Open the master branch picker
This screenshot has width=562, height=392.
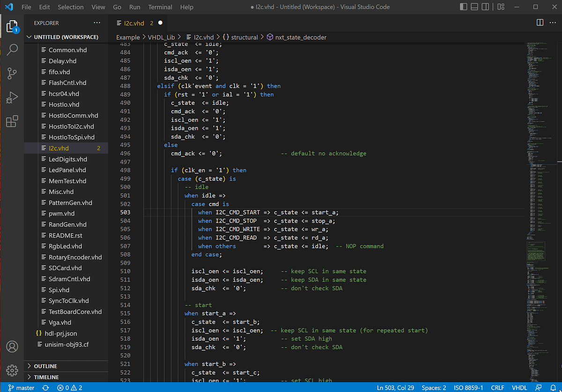tap(21, 387)
